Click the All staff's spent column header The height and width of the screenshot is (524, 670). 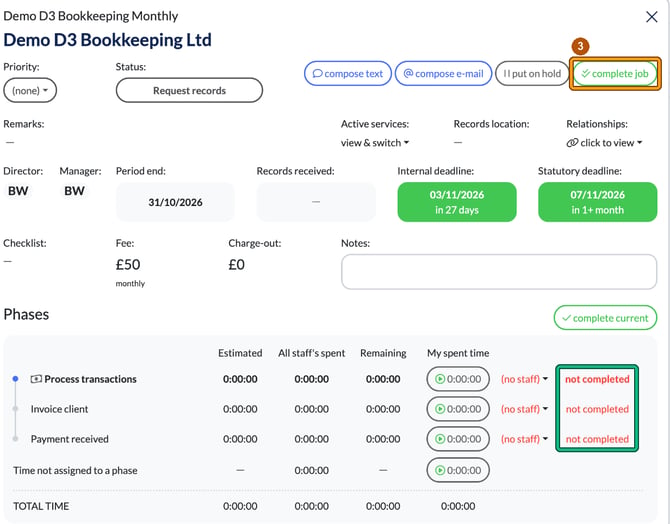[311, 353]
